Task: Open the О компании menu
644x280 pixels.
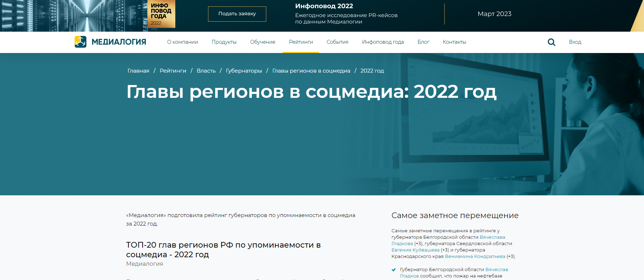Action: 182,42
